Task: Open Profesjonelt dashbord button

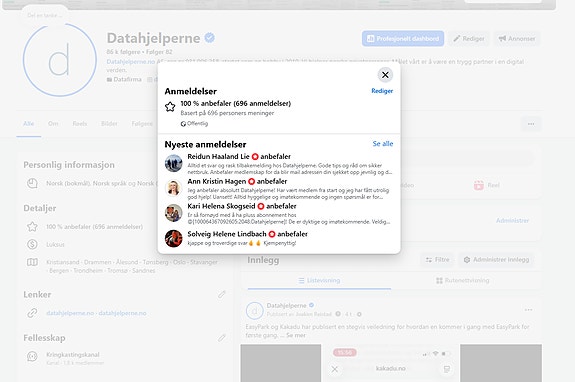Action: tap(403, 38)
